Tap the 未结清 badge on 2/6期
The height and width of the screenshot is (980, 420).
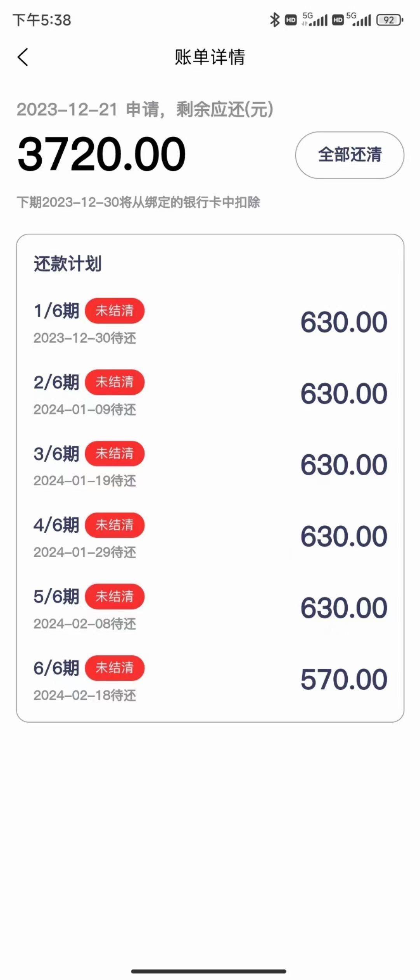pos(115,382)
